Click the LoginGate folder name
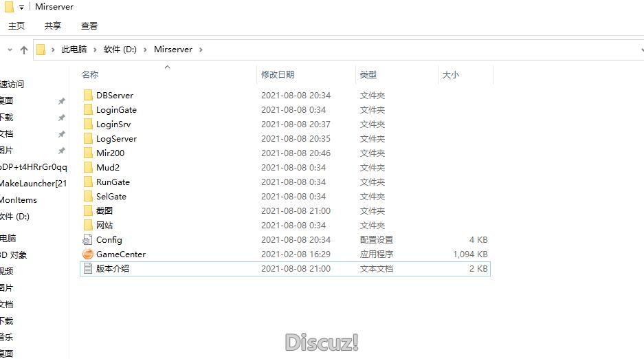Viewport: 644px width, 359px height. (116, 109)
